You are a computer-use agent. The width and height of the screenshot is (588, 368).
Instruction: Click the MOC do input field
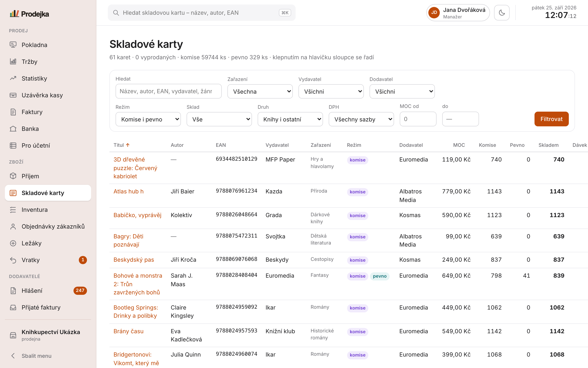tap(460, 119)
